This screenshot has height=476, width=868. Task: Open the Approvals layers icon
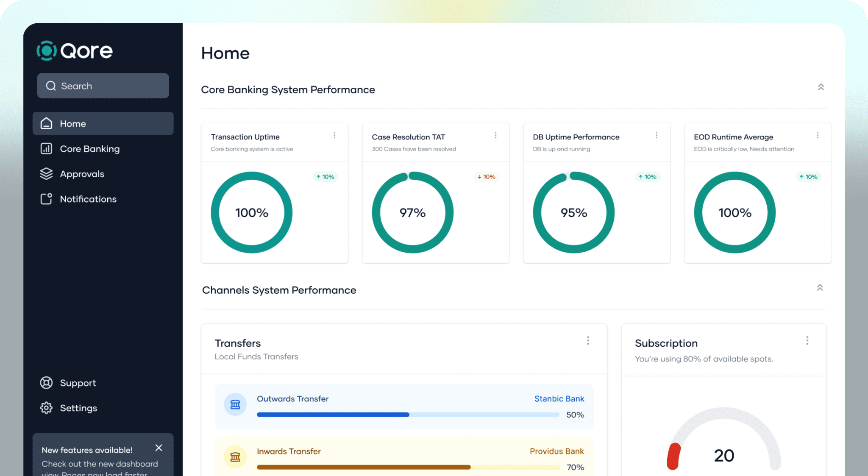coord(46,174)
